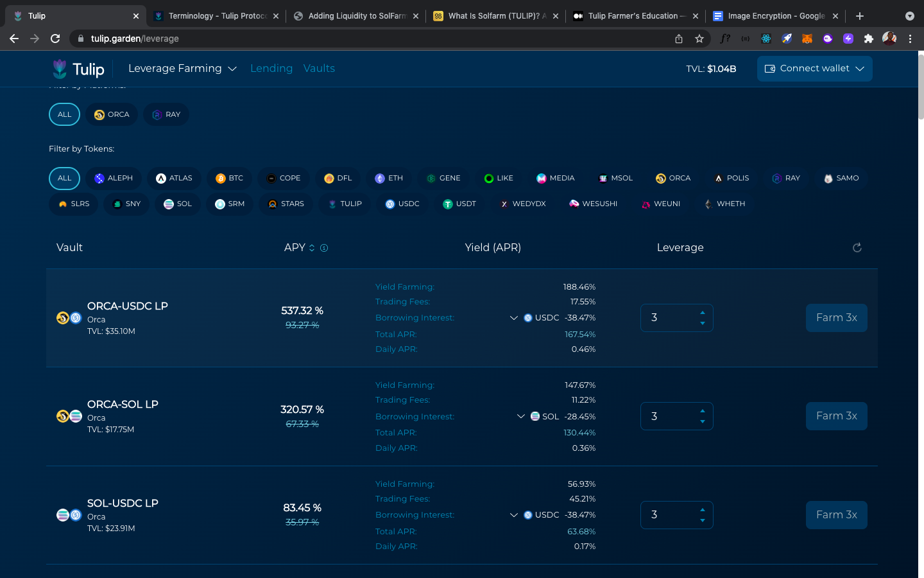Bookmark this page with the star icon
Screen dimensions: 924x578
point(699,39)
